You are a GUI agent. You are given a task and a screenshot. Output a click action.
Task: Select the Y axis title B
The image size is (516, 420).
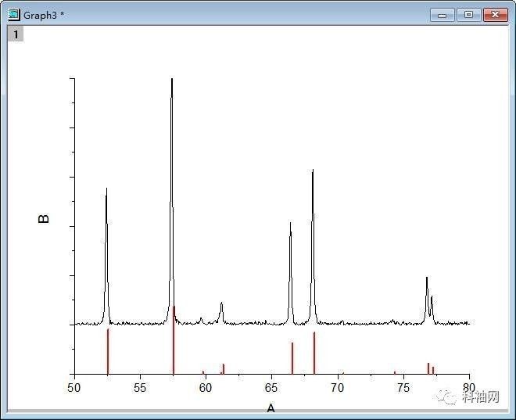44,219
